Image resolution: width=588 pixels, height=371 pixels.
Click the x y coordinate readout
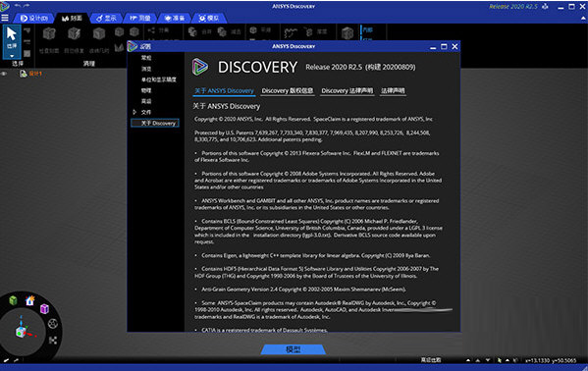click(551, 360)
